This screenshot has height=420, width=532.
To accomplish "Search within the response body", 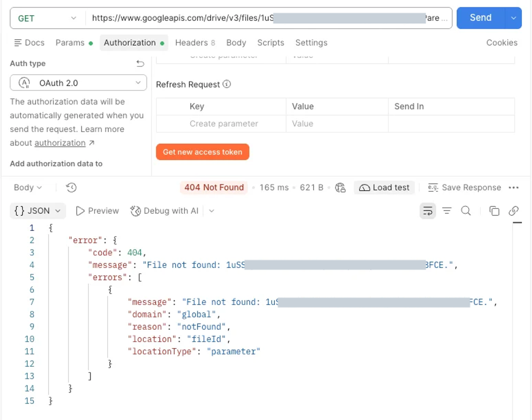I will [466, 211].
